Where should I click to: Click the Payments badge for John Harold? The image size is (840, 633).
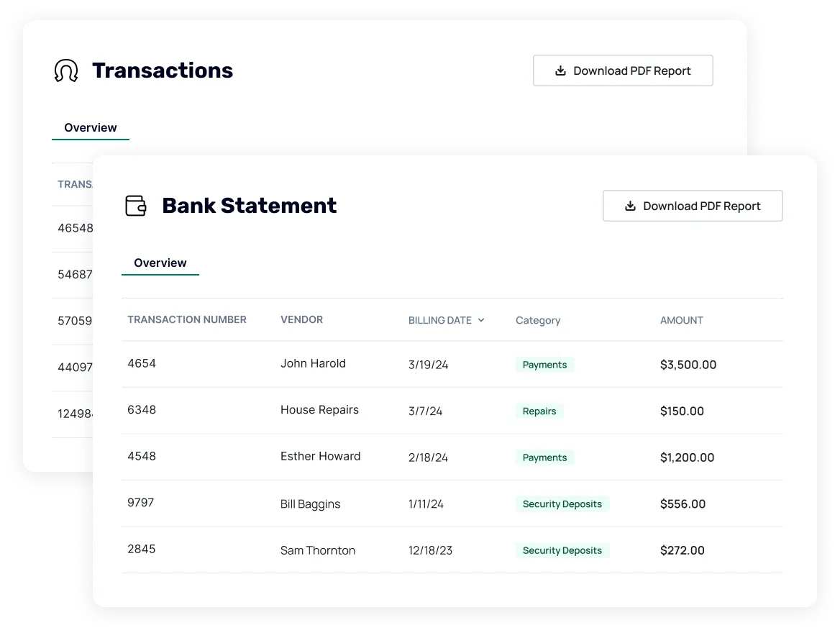[x=544, y=365]
